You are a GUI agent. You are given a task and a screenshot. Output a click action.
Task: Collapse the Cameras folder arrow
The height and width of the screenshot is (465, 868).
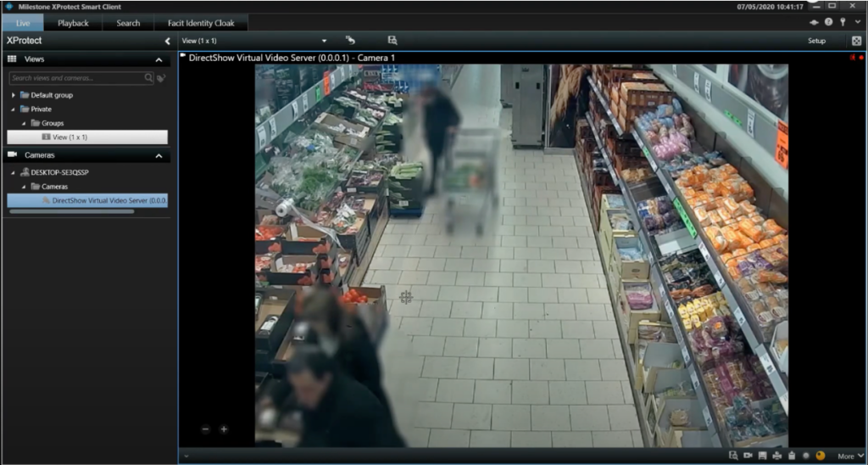point(24,187)
